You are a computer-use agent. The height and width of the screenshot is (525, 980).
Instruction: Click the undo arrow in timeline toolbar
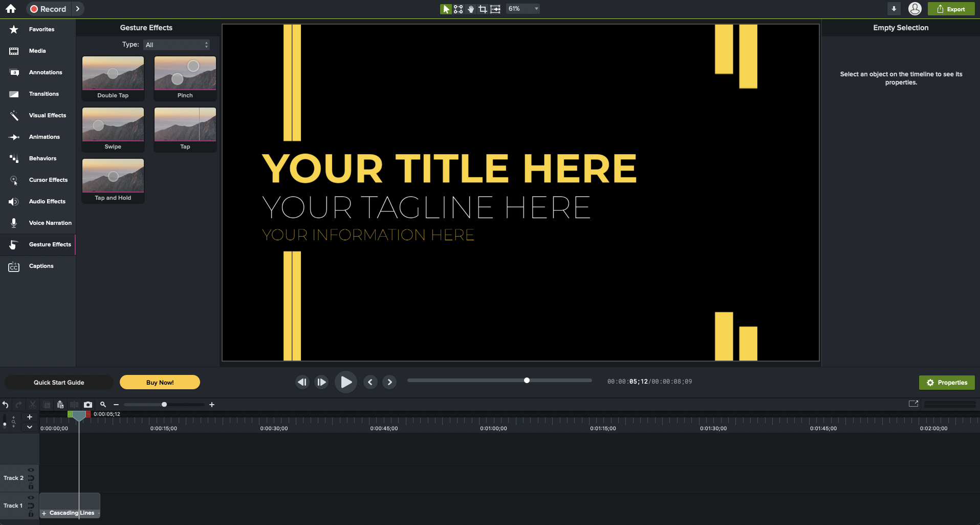[6, 405]
